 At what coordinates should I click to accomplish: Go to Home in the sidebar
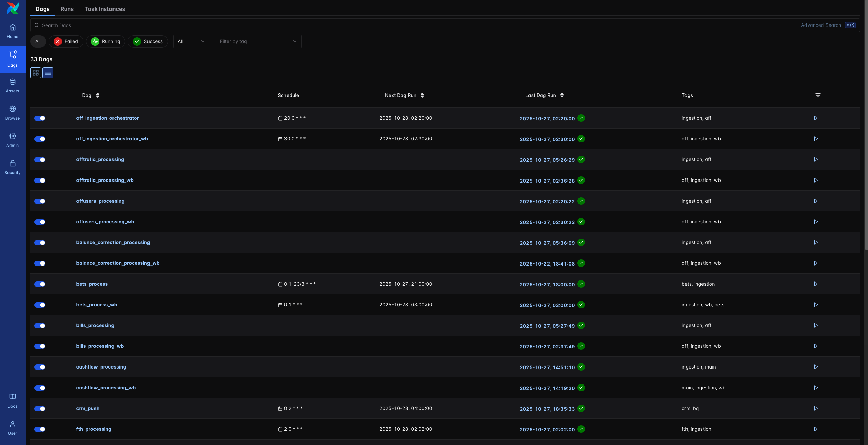(x=13, y=31)
